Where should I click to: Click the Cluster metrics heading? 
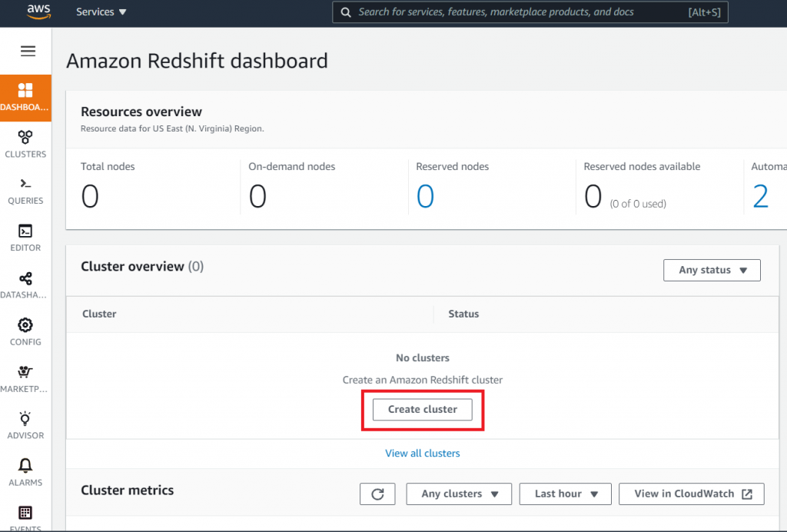128,490
